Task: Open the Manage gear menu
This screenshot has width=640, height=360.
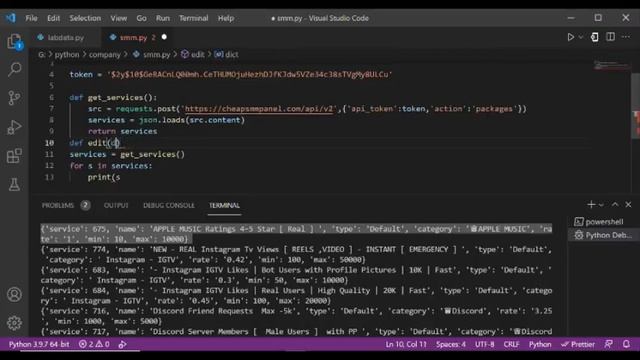Action: tap(14, 323)
